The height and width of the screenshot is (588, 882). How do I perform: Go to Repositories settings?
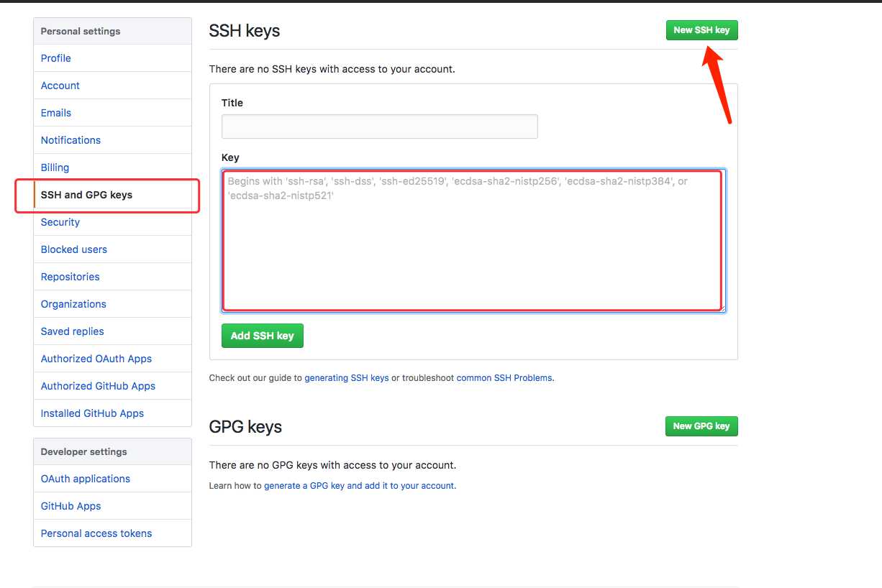(x=71, y=277)
